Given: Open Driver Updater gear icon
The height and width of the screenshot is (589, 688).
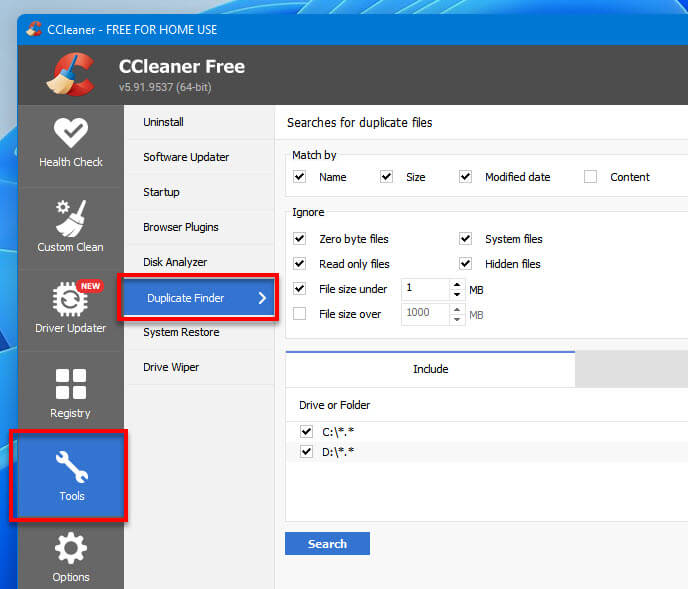Looking at the screenshot, I should pos(71,299).
